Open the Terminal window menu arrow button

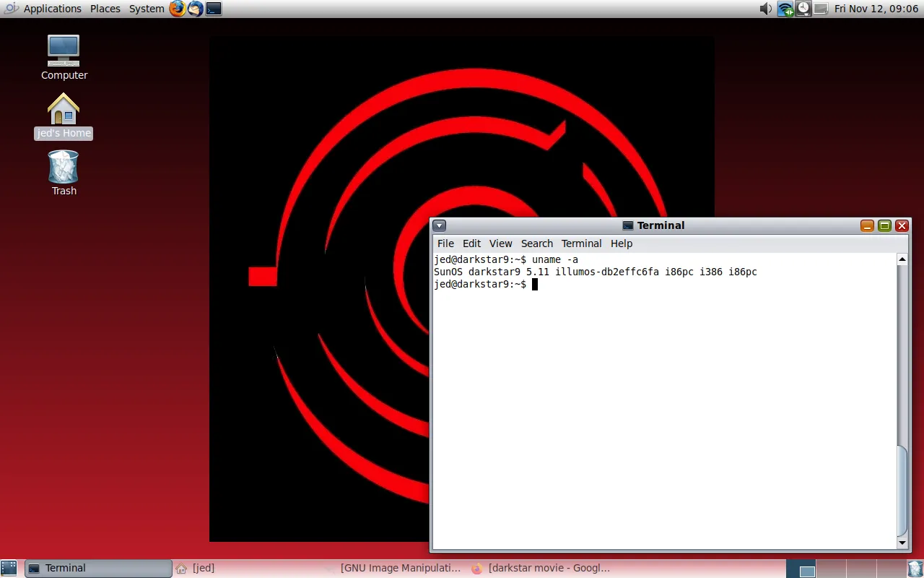tap(439, 225)
